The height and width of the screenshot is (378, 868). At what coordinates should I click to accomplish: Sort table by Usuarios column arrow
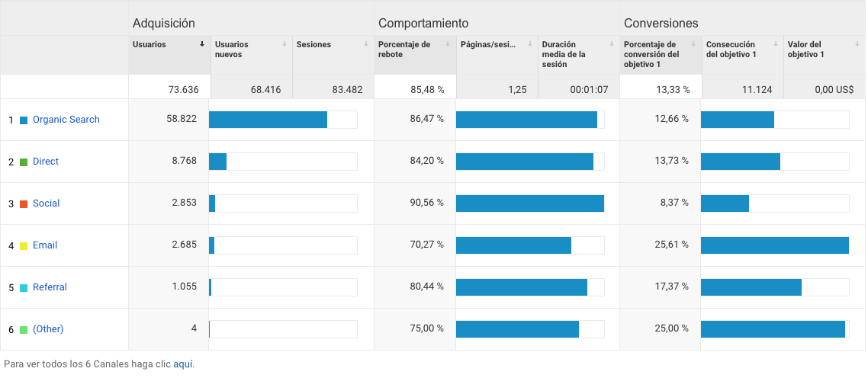click(202, 44)
